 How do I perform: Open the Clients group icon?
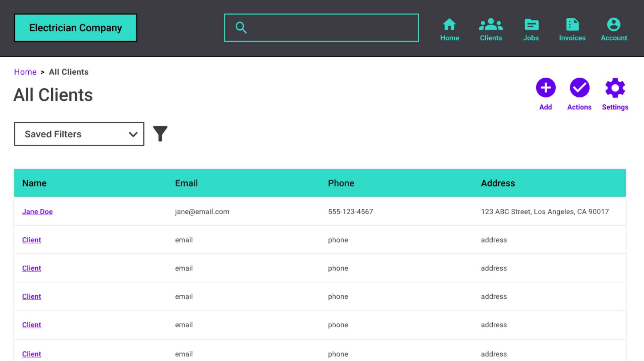point(491,24)
